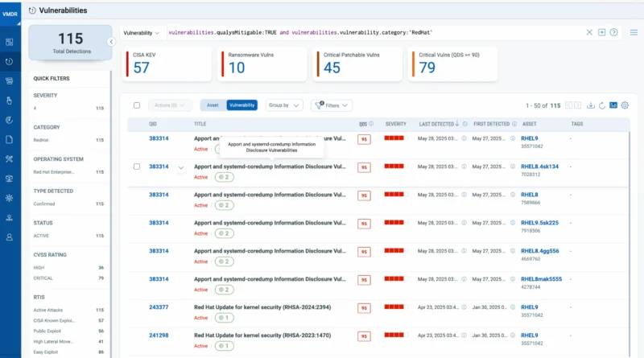The height and width of the screenshot is (358, 644).
Task: Click the QDS 95 badge for QID 241298
Action: click(364, 336)
